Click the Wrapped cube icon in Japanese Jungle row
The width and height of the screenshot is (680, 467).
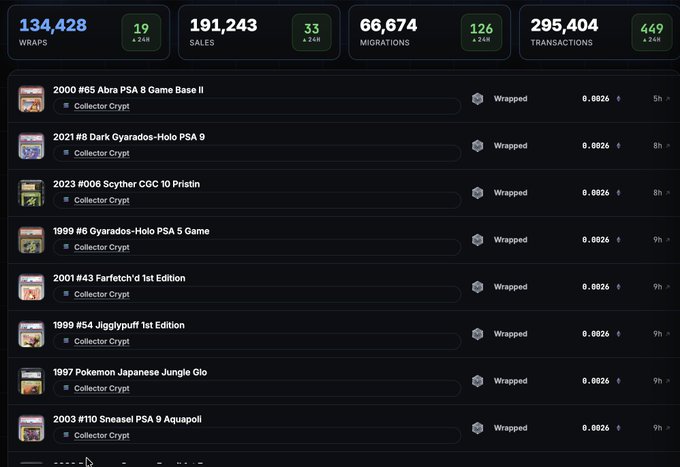click(x=477, y=381)
